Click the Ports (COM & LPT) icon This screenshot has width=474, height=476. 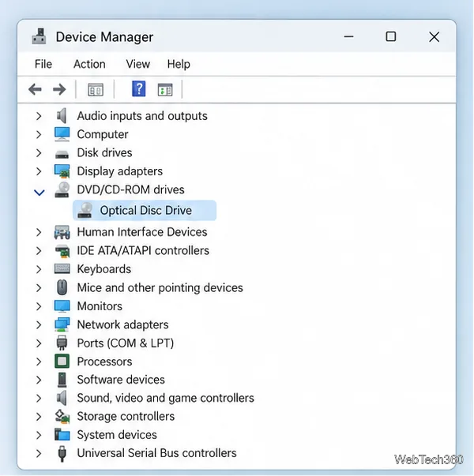(x=62, y=343)
